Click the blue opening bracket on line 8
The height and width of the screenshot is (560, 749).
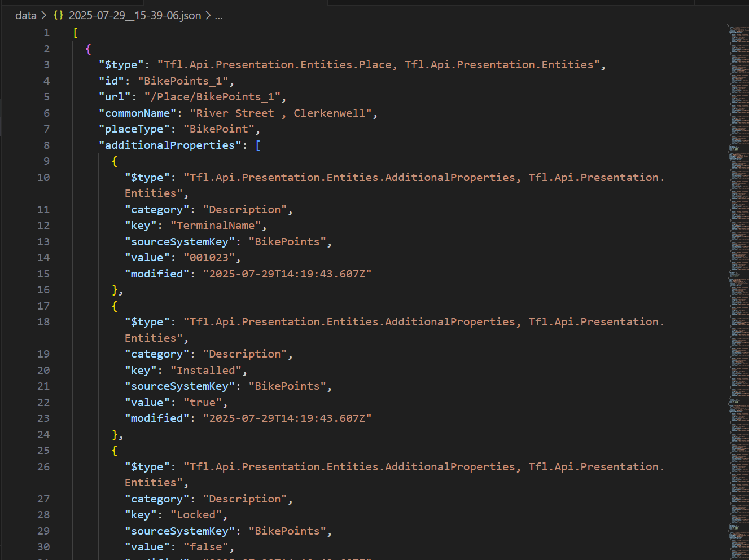tap(258, 145)
